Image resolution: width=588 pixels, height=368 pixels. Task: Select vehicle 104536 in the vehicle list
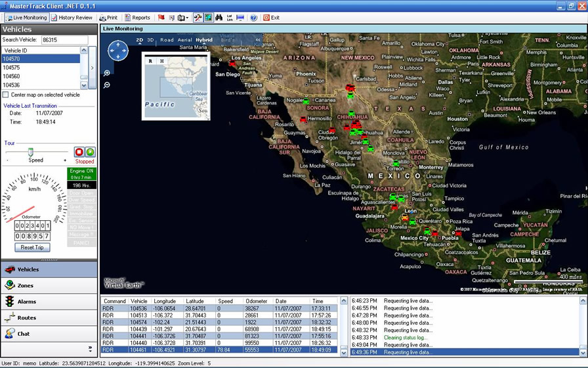point(41,85)
